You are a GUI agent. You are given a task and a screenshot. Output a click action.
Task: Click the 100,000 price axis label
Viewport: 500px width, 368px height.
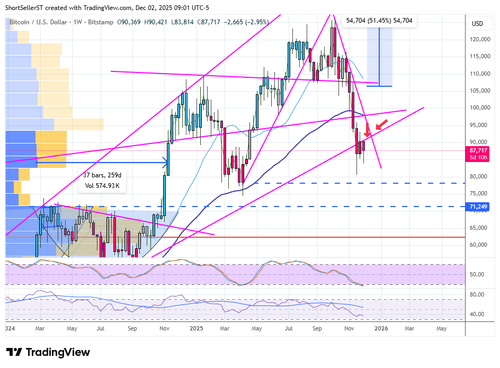(x=480, y=108)
